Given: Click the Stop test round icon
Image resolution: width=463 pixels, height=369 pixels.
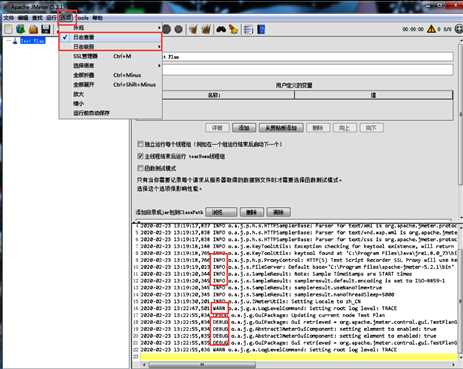Looking at the screenshot, I should (167, 29).
